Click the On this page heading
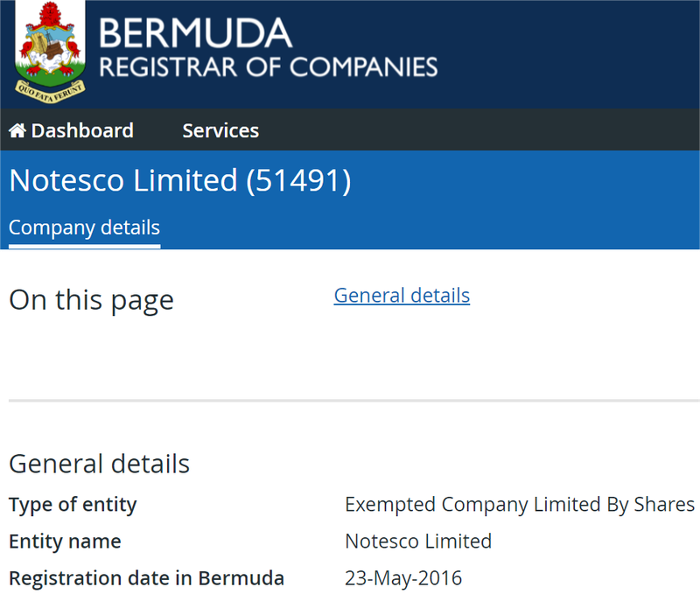 [92, 300]
